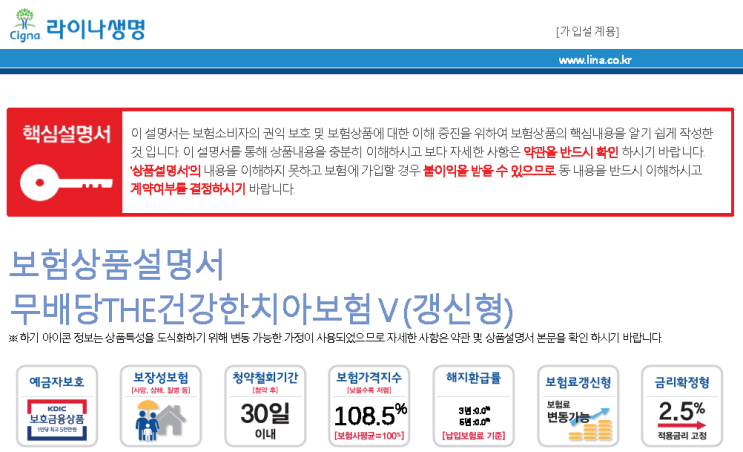The width and height of the screenshot is (743, 452).
Task: Select the 무배당THE건강한치아보험V(갱신형) title
Action: coord(261,310)
